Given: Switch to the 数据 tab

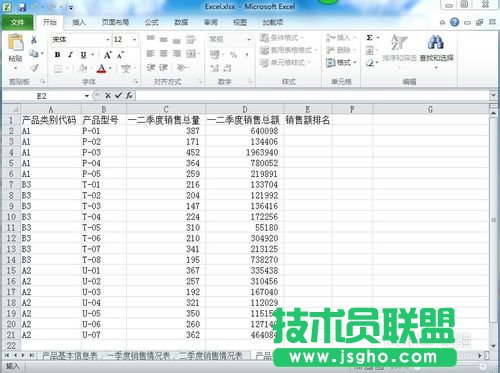Looking at the screenshot, I should [x=181, y=22].
